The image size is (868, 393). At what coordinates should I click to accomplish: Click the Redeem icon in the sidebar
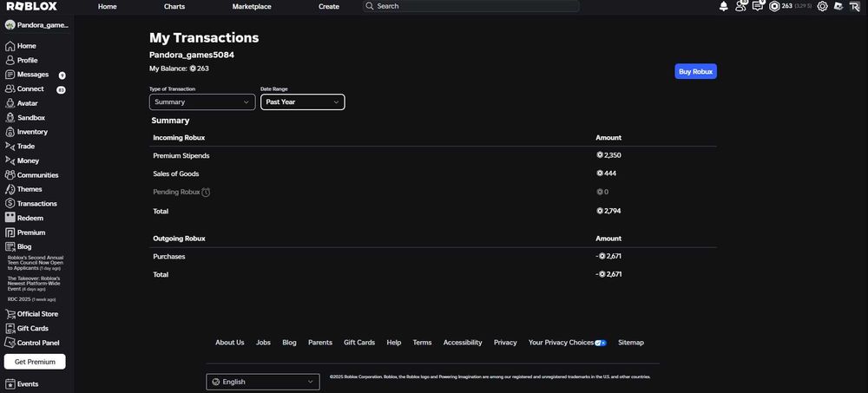click(10, 218)
